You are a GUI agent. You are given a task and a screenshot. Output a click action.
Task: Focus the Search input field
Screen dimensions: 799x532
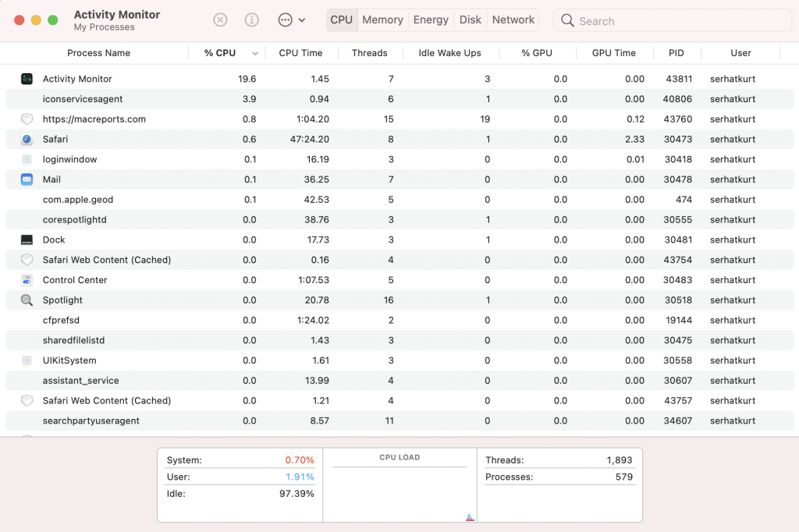(x=673, y=21)
